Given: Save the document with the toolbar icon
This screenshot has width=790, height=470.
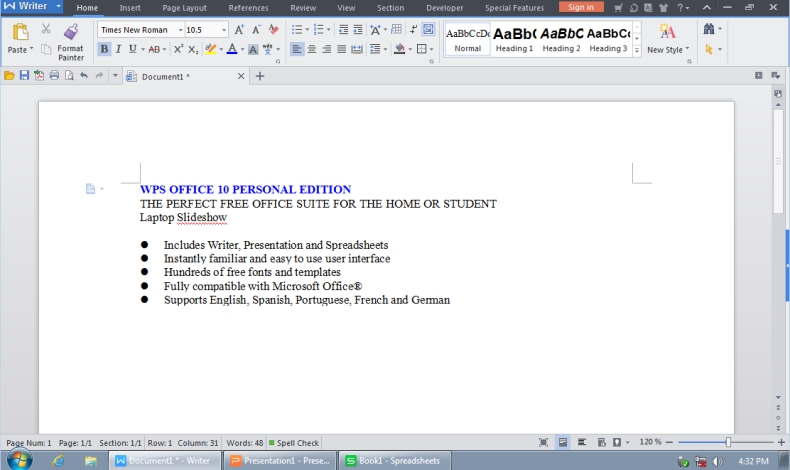Looking at the screenshot, I should (24, 76).
